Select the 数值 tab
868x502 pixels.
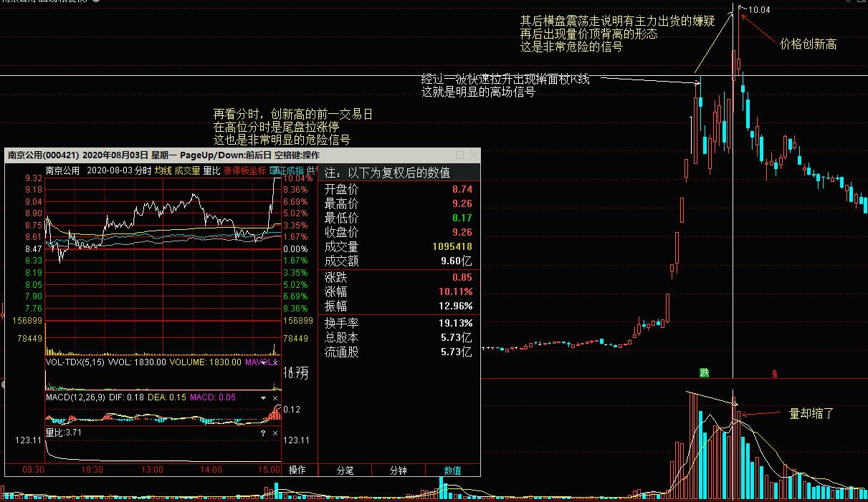(452, 470)
